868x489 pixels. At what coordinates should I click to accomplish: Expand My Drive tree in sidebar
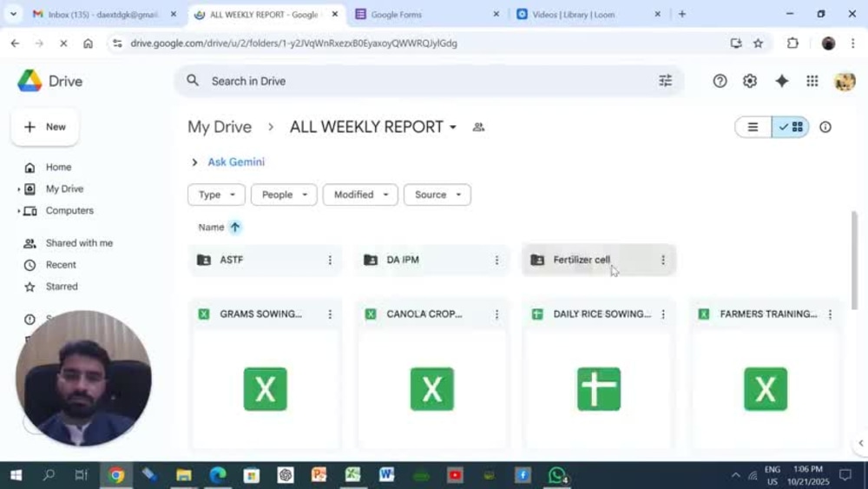click(18, 189)
